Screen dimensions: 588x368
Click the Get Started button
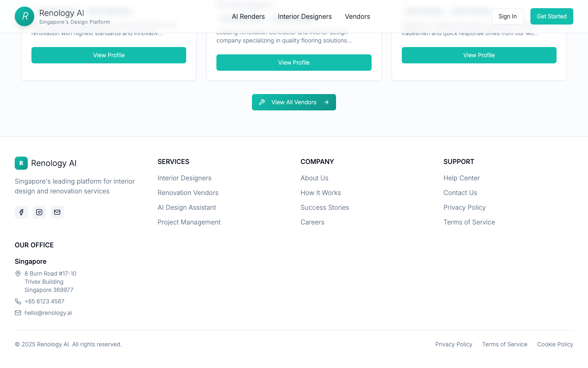point(552,16)
